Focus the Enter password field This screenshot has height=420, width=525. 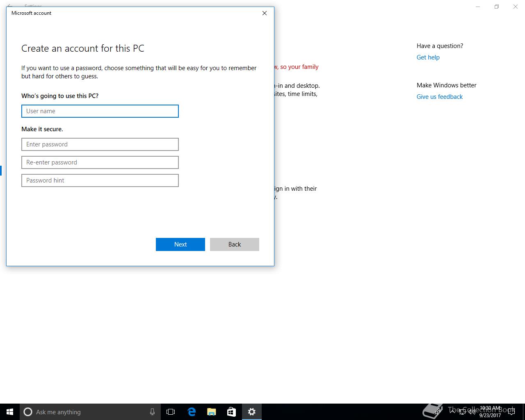pyautogui.click(x=100, y=144)
